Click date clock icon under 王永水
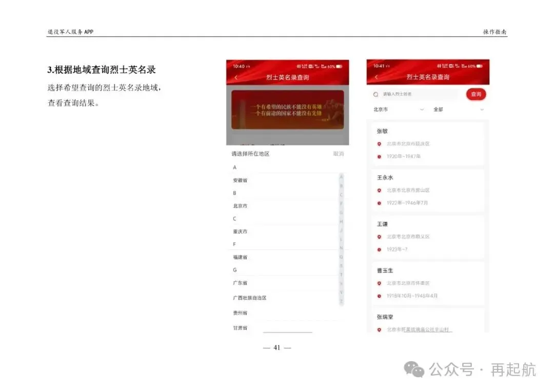The height and width of the screenshot is (392, 554). click(379, 203)
